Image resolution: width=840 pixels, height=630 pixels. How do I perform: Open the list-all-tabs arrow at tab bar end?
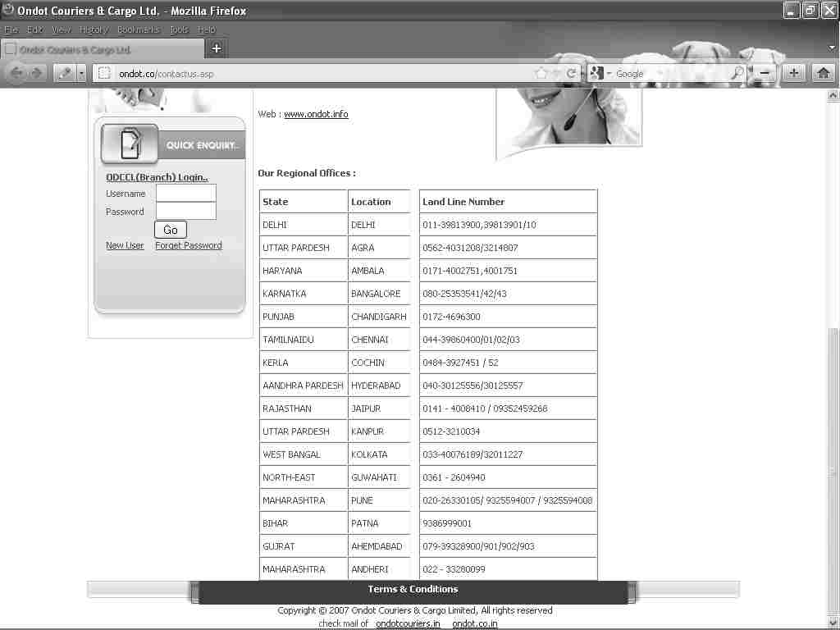[x=833, y=48]
